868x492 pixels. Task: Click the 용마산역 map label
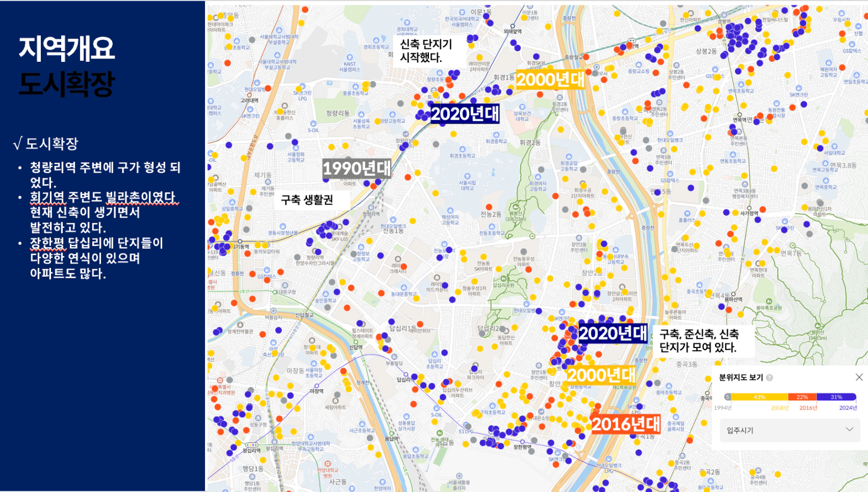pos(733,299)
